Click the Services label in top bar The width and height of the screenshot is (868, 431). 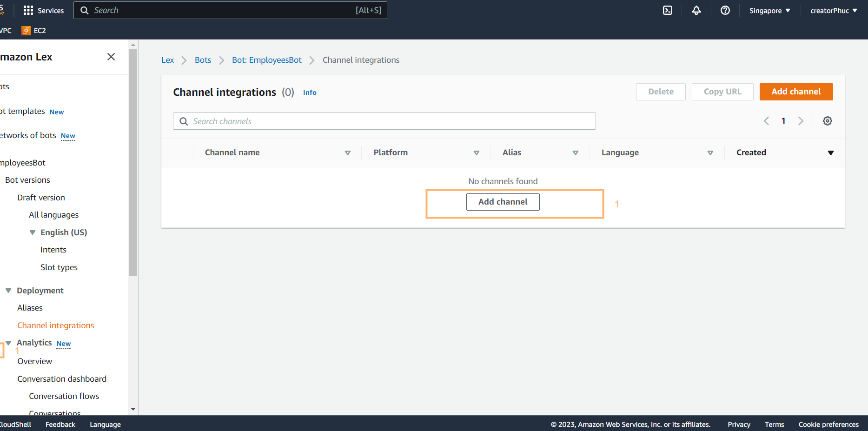pos(51,10)
